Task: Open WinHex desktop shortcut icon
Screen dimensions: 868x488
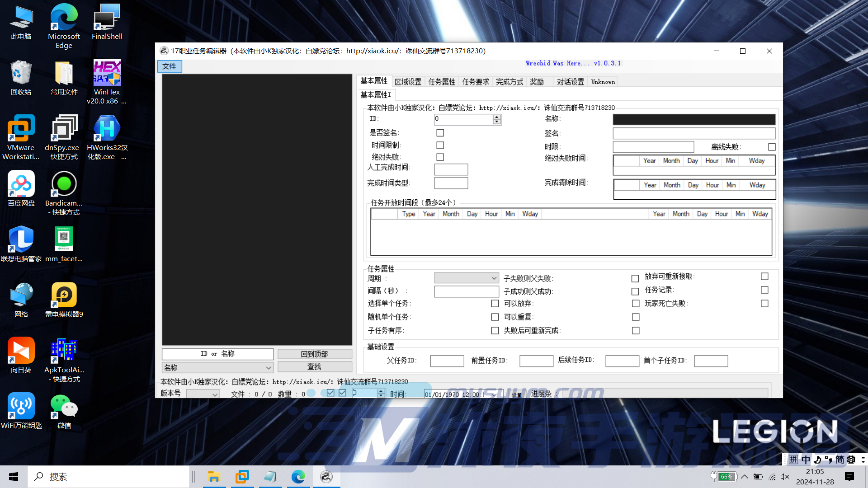Action: pyautogui.click(x=107, y=73)
